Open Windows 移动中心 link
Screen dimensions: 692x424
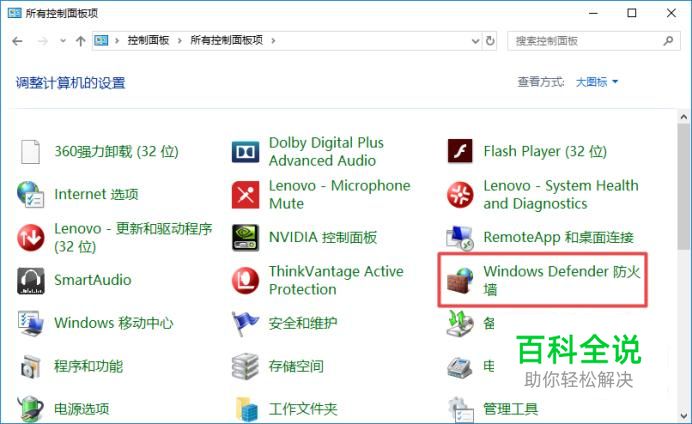click(113, 323)
